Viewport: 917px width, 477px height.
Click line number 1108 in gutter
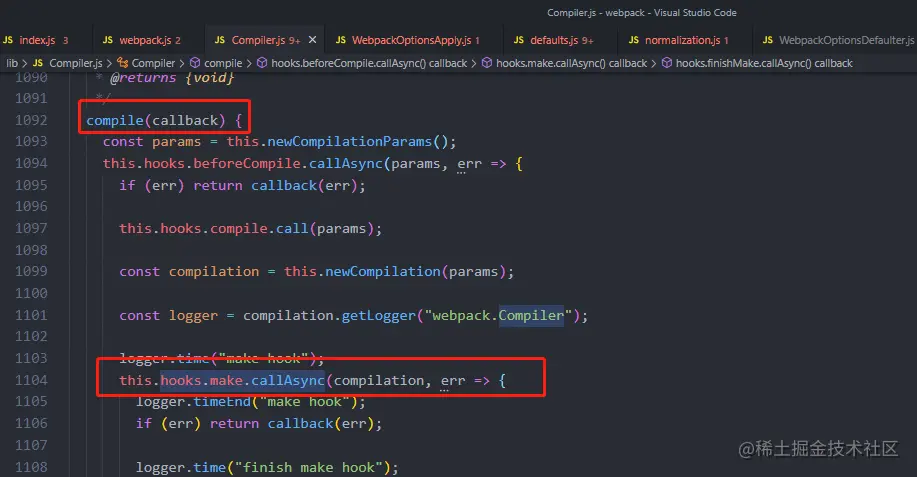click(x=31, y=467)
